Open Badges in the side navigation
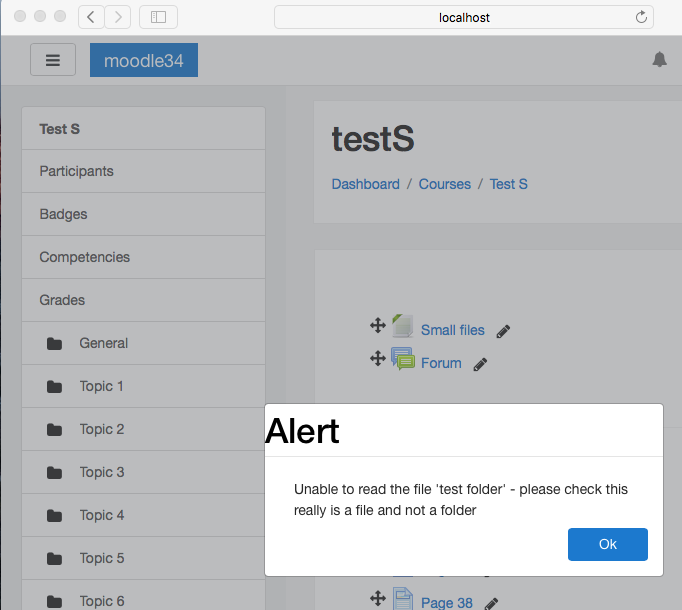Image resolution: width=682 pixels, height=610 pixels. tap(144, 214)
